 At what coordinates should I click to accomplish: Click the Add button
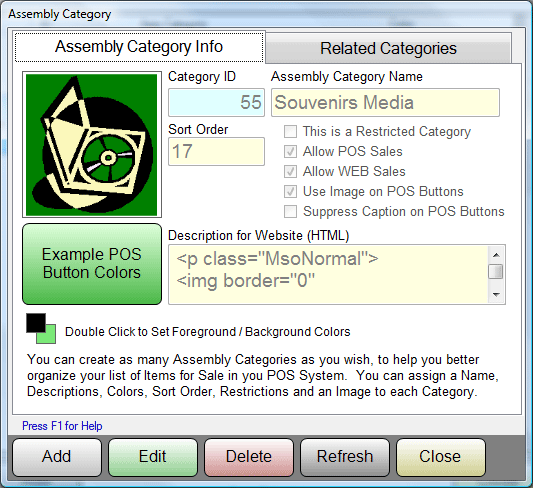click(x=57, y=457)
